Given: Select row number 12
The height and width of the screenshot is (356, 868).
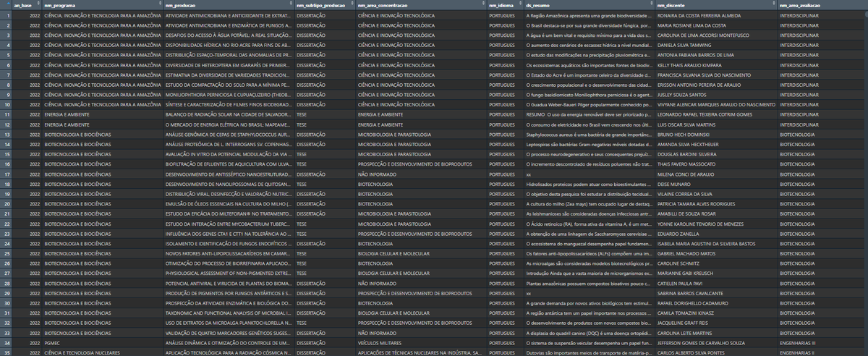Looking at the screenshot, I should click(x=6, y=124).
